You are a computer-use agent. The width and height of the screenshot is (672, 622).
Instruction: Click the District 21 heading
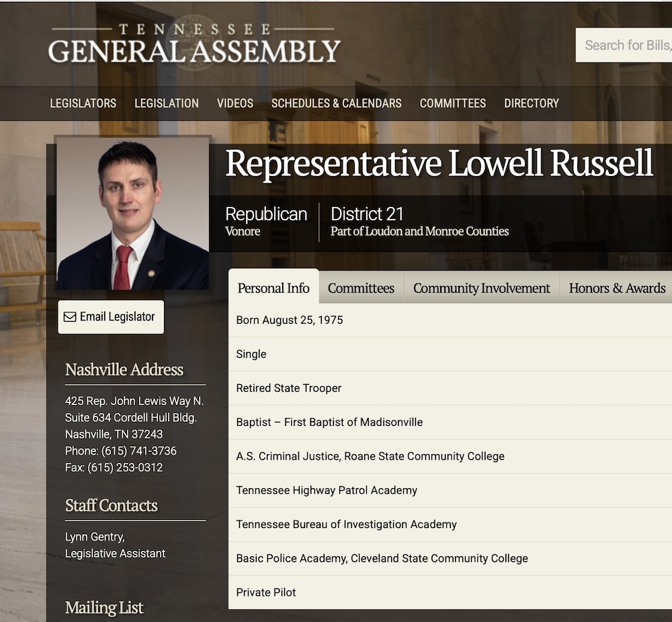coord(367,214)
